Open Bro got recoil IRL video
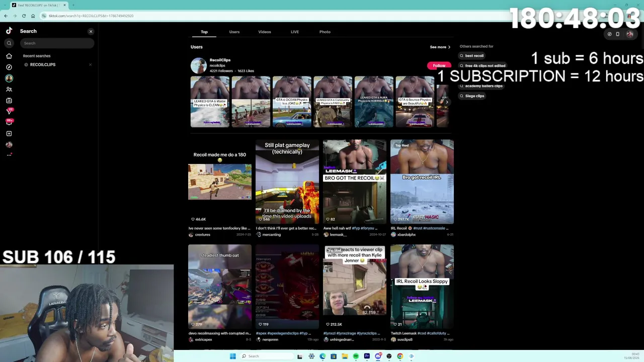This screenshot has width=644, height=362. point(422,182)
